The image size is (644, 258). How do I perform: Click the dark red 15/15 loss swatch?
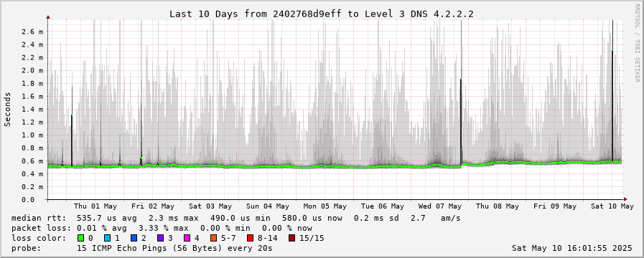pos(291,238)
